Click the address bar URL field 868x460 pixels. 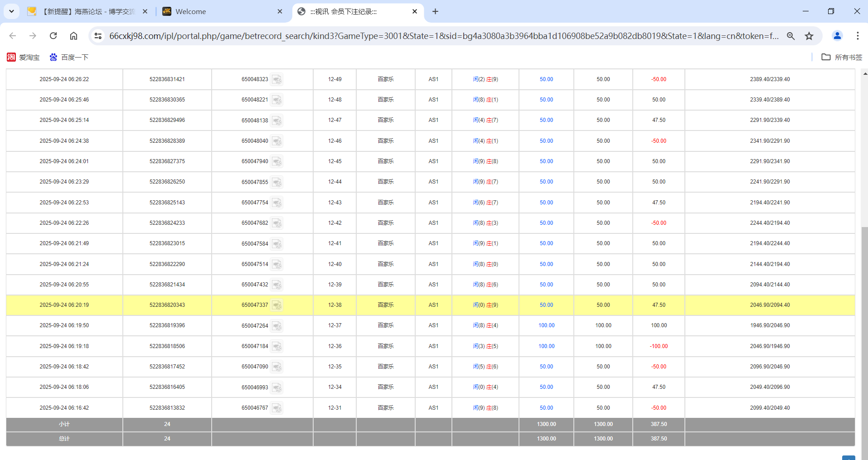(x=443, y=36)
